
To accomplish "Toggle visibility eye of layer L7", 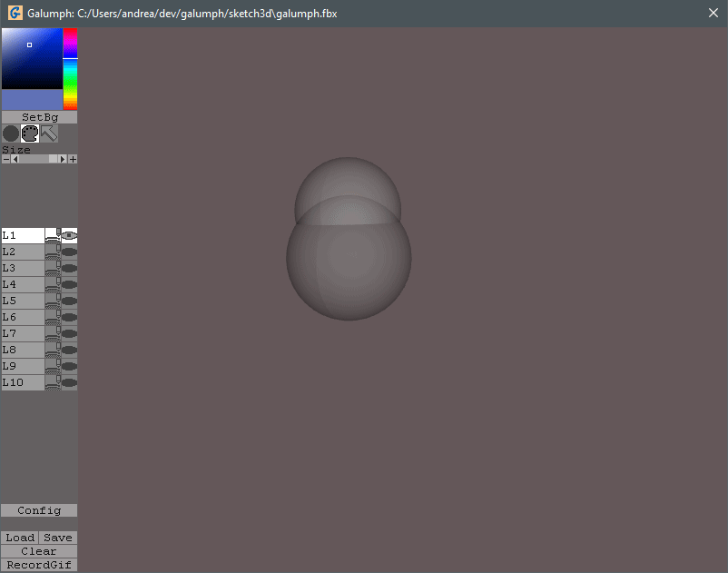I will tap(69, 333).
